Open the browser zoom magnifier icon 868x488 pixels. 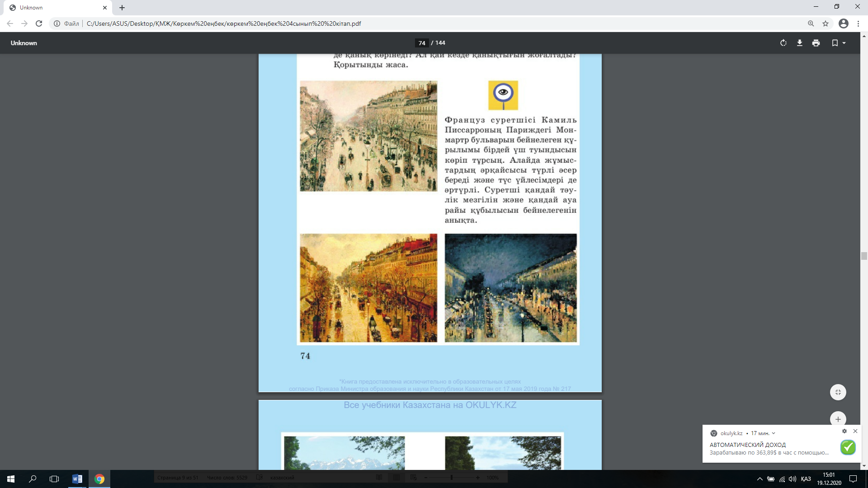tap(811, 23)
